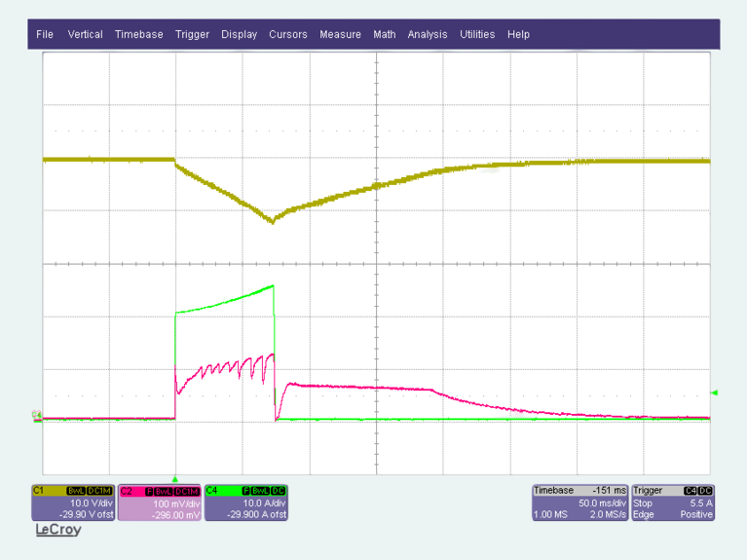The height and width of the screenshot is (560, 747).
Task: Open the Vertical menu
Action: pos(86,34)
